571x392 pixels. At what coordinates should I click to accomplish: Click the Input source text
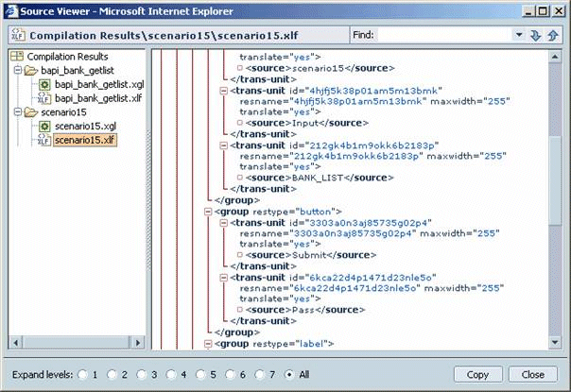pos(305,123)
